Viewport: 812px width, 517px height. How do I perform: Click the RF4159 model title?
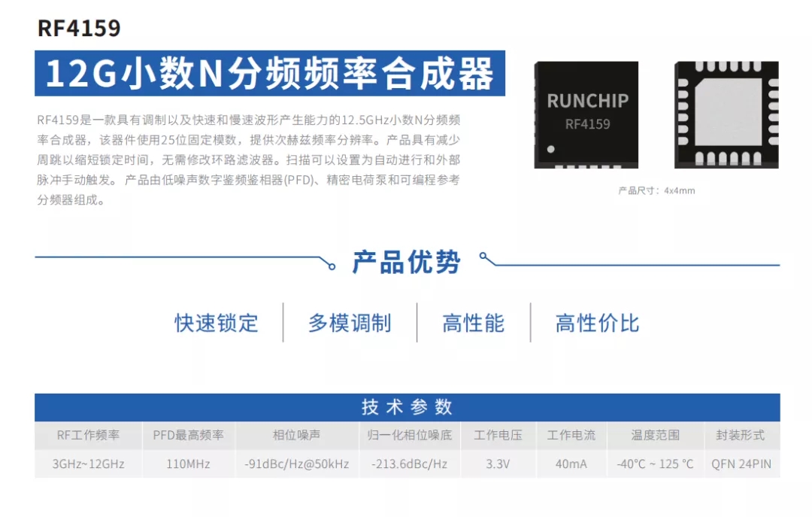point(79,29)
